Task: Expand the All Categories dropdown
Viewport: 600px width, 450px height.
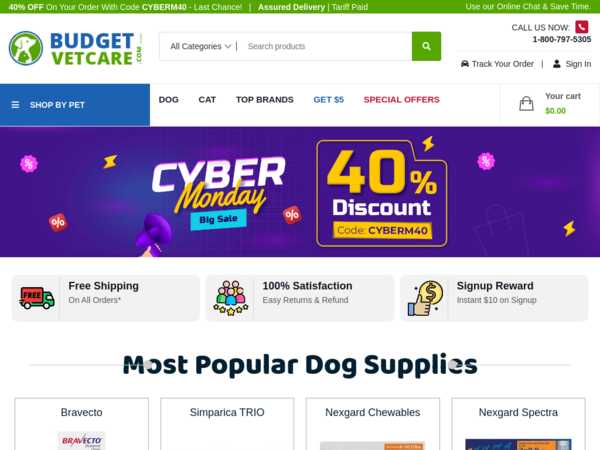Action: pos(201,46)
